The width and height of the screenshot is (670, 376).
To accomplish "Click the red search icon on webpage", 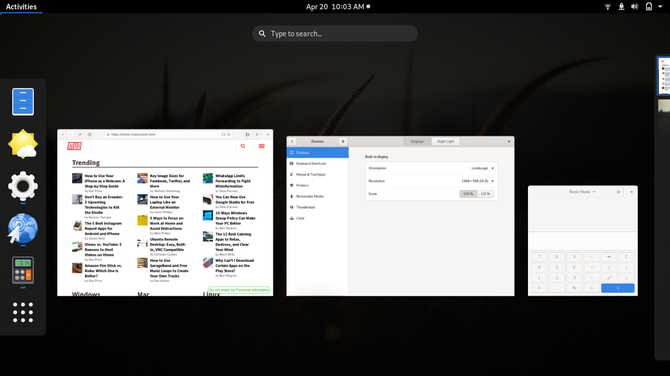I will tap(243, 146).
